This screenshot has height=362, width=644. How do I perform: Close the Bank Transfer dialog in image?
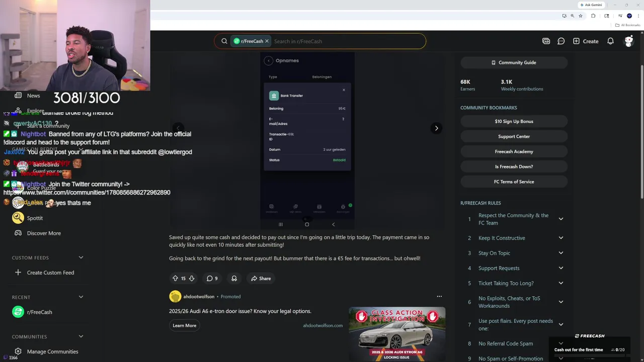pos(344,90)
